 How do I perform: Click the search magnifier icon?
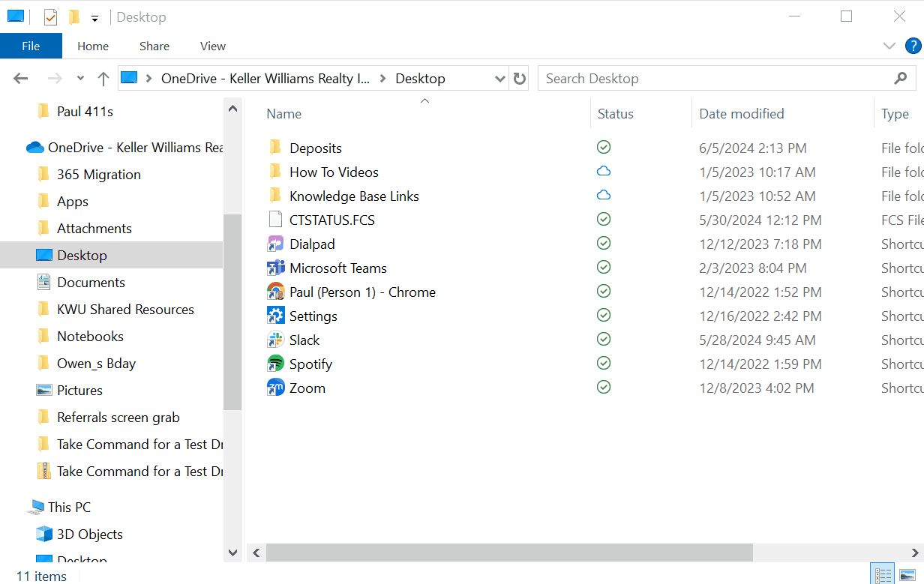click(x=901, y=78)
